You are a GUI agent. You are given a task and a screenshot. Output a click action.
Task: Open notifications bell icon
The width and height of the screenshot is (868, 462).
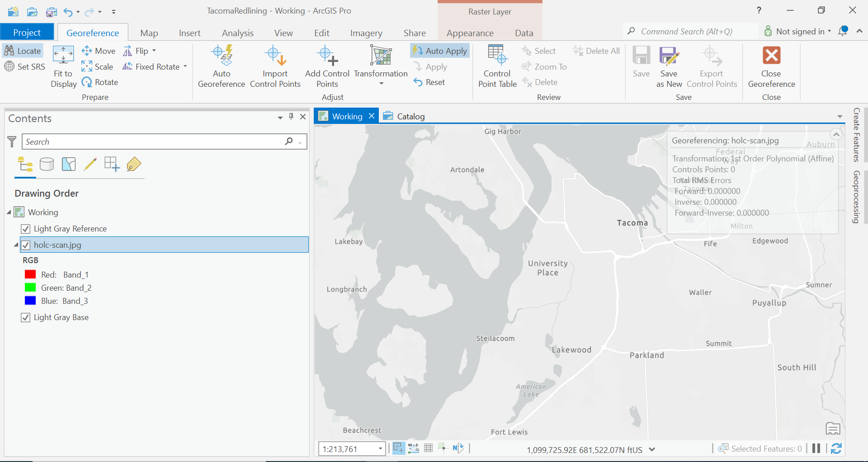pos(843,31)
